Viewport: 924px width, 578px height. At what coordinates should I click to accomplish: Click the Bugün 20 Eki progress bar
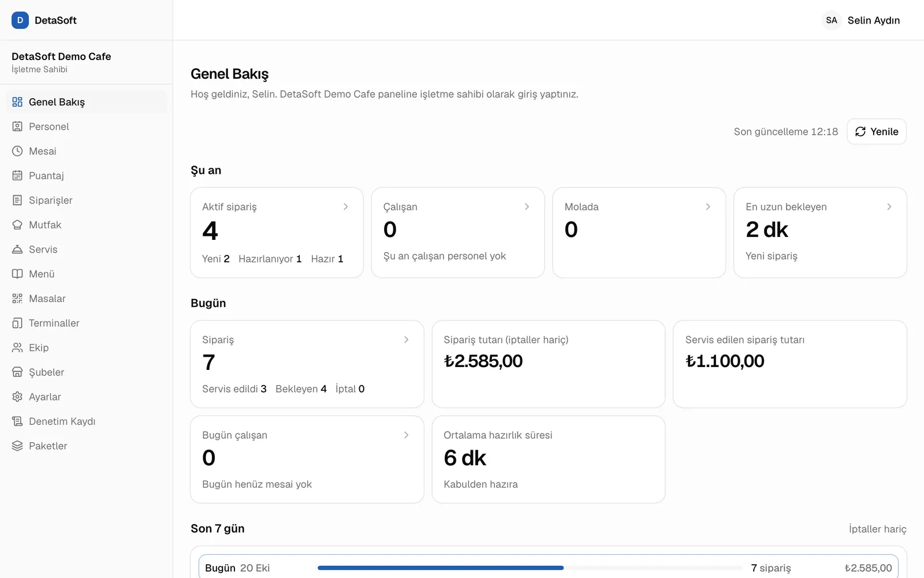tap(530, 568)
